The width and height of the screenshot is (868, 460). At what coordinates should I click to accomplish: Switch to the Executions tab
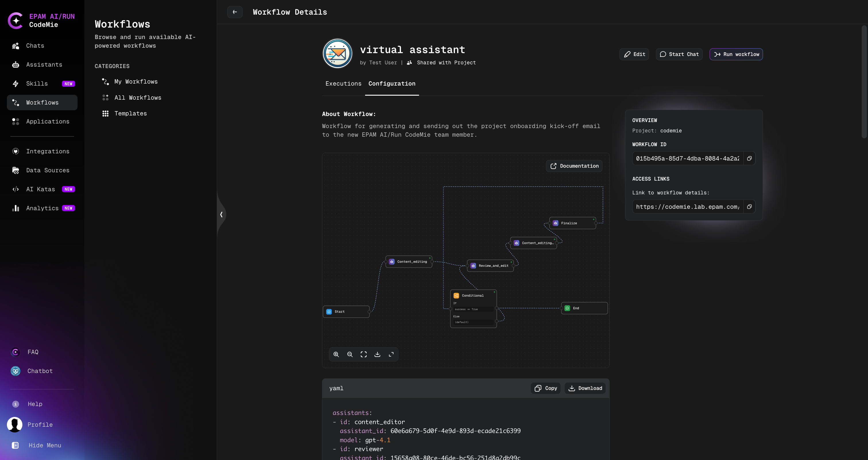click(x=343, y=84)
